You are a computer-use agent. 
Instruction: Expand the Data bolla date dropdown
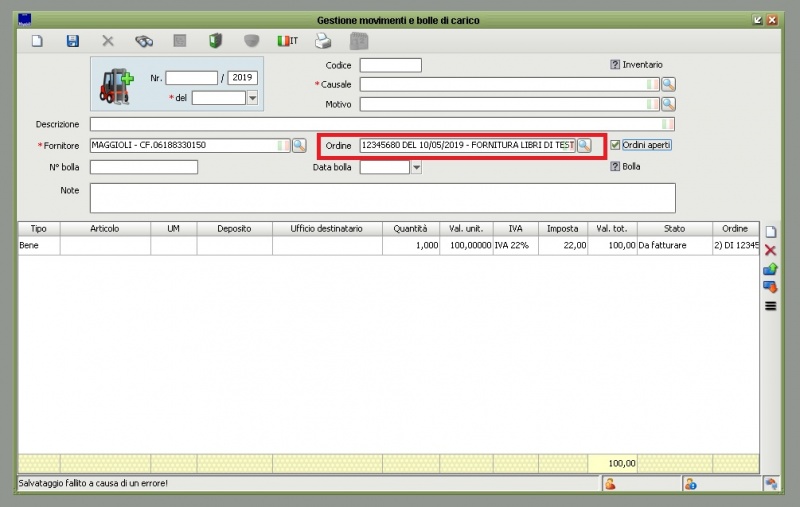(416, 167)
